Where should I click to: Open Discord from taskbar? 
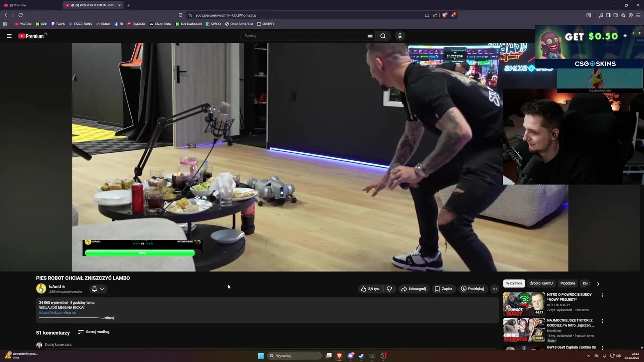350,356
